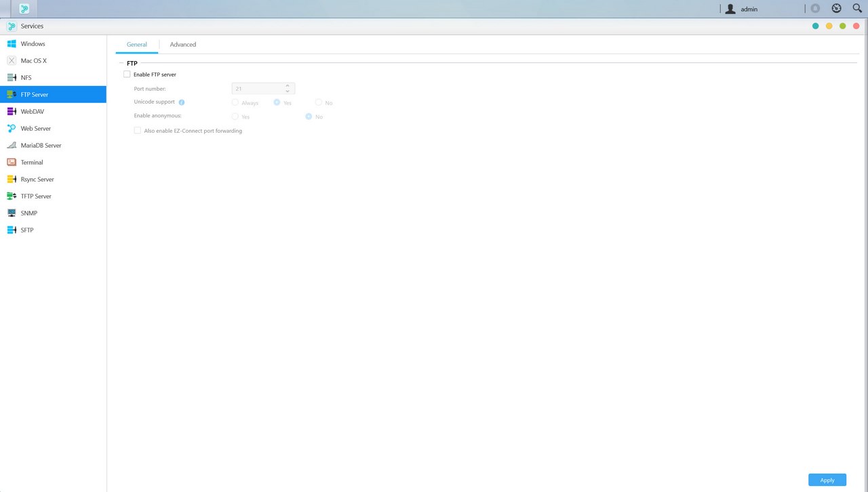Open TFTP Server settings entry
This screenshot has width=868, height=492.
coord(53,196)
